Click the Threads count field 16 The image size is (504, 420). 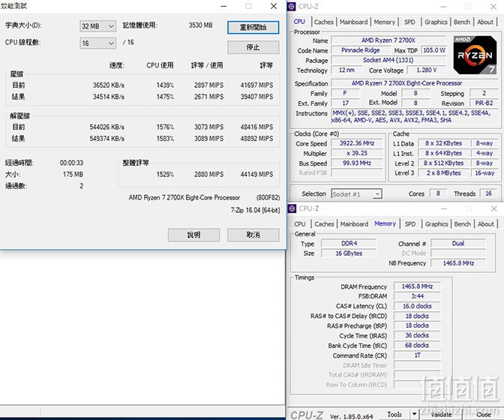pos(488,193)
